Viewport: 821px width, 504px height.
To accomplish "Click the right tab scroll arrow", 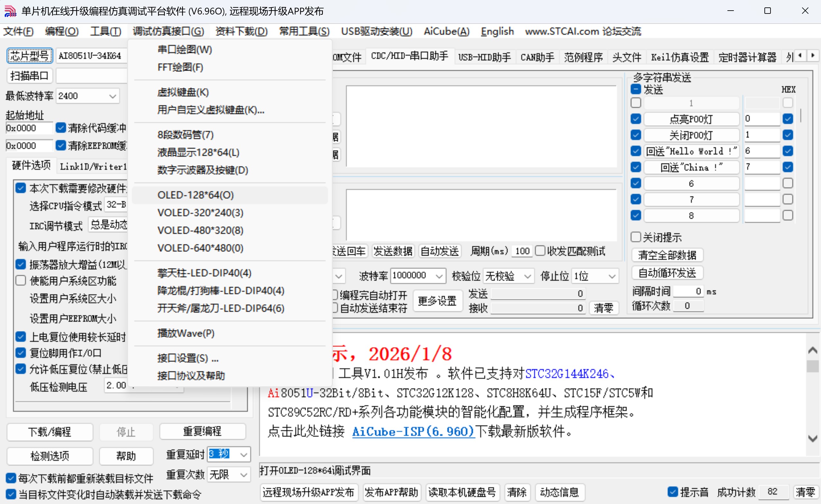I will click(x=814, y=55).
